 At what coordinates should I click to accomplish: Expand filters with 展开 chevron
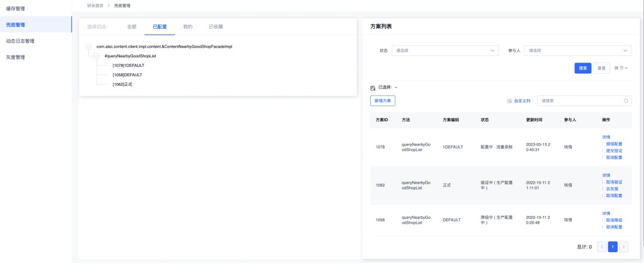click(x=621, y=68)
